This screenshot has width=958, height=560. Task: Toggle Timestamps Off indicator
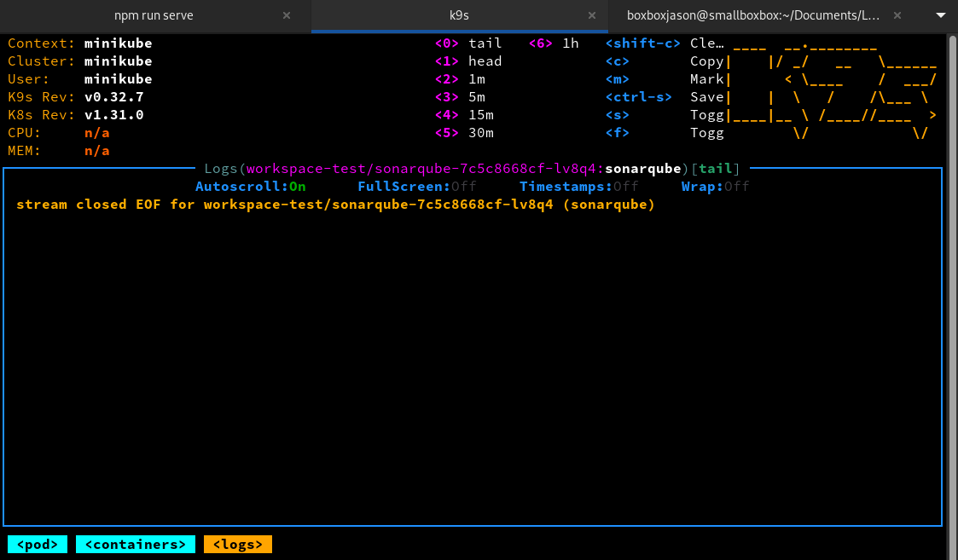point(578,187)
